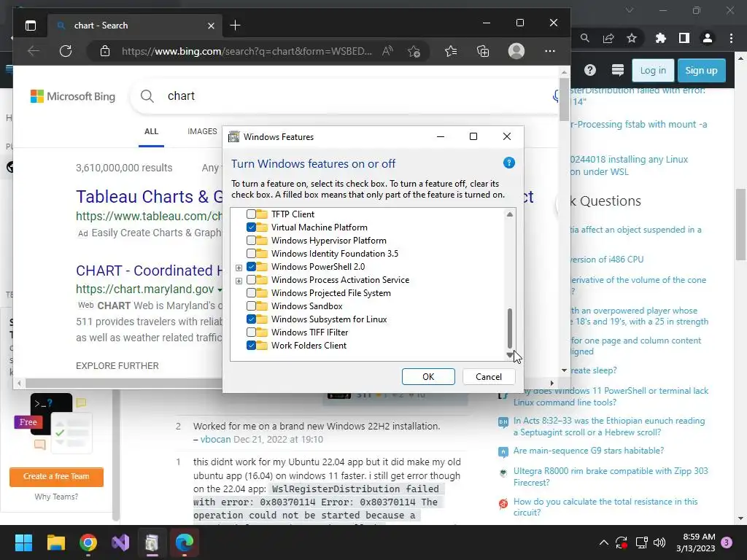
Task: Open the Tableau Charts search result
Action: pyautogui.click(x=150, y=197)
